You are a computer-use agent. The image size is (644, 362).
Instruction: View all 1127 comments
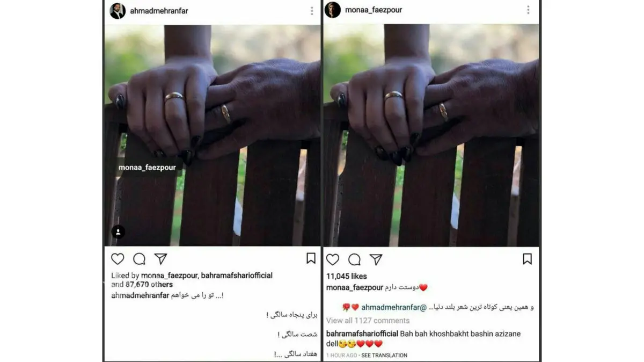368,321
